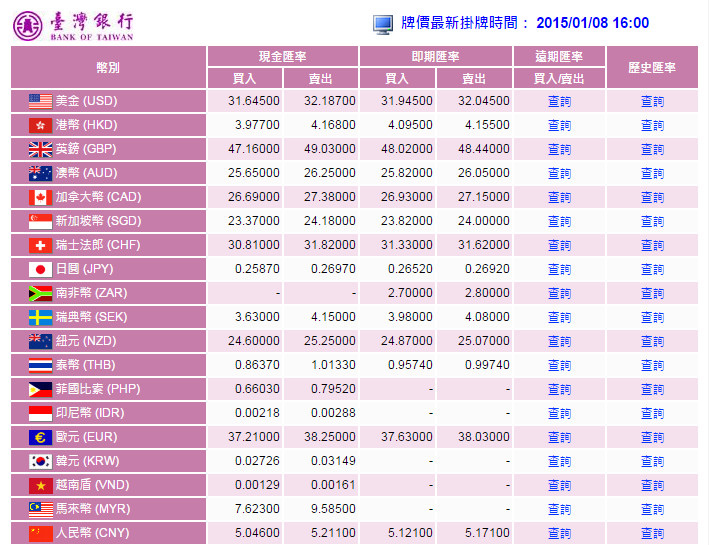
Task: Open the historical rate 查詢 link for USD
Action: (x=652, y=101)
